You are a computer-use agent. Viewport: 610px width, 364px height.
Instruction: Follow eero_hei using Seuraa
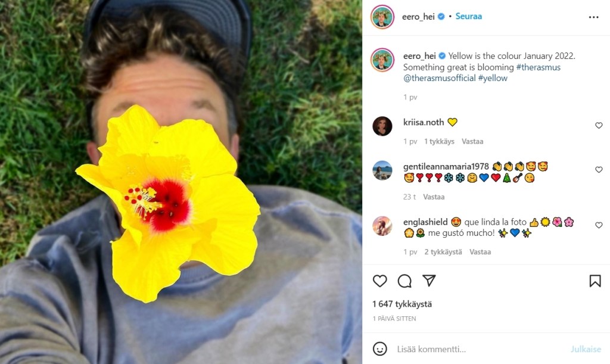[468, 17]
